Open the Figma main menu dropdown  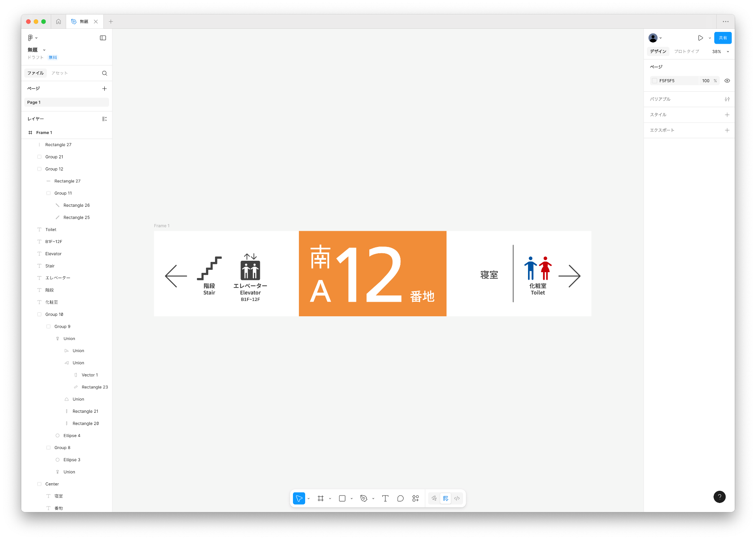(32, 38)
